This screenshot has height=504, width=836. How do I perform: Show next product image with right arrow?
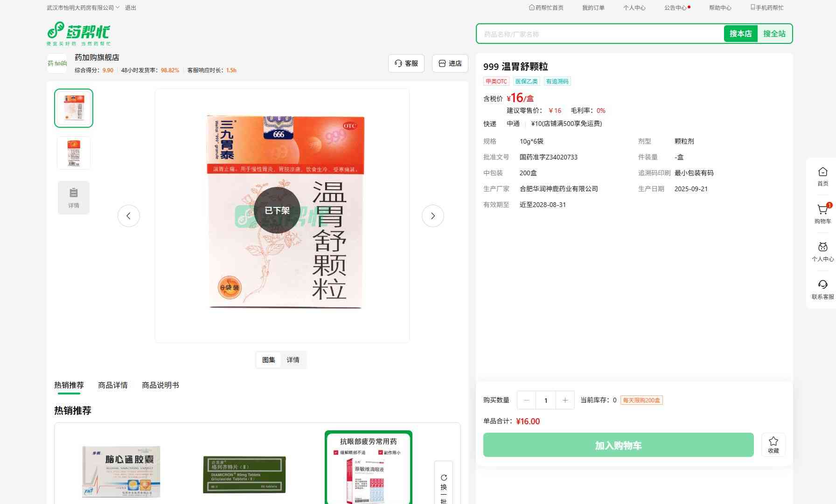point(432,216)
